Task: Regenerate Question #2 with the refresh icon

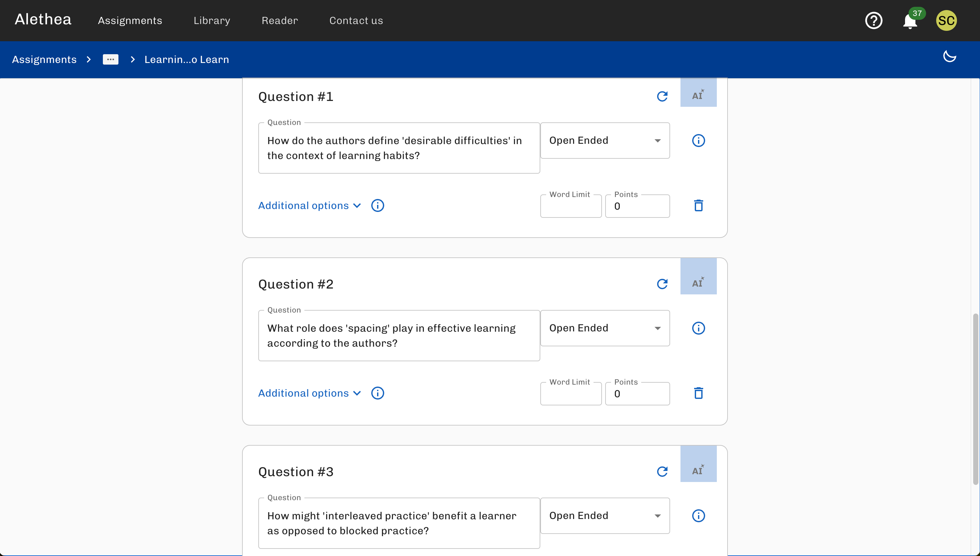Action: [662, 284]
